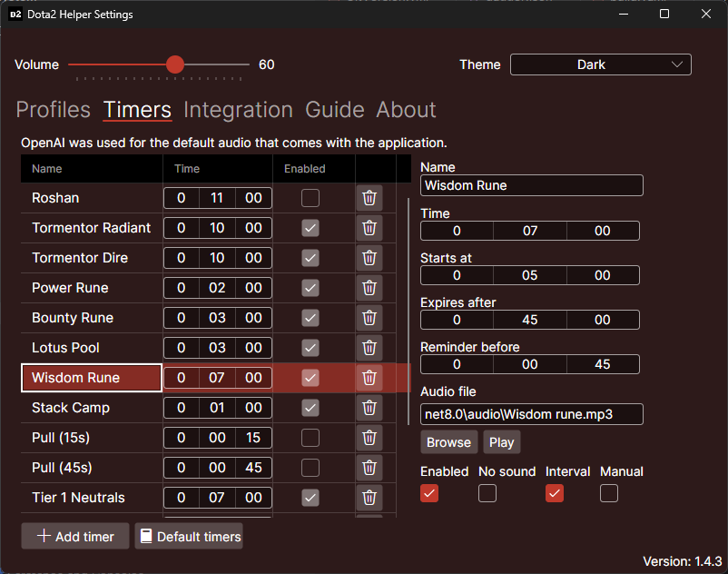
Task: Browse for a different audio file
Action: 448,443
